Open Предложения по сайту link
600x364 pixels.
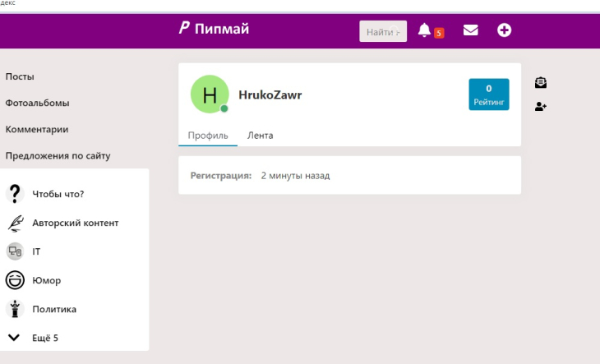tap(58, 155)
